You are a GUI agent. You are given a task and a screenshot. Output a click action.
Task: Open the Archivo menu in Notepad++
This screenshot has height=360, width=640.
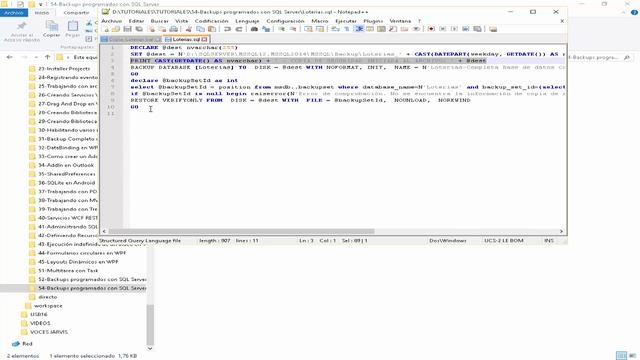(x=112, y=21)
